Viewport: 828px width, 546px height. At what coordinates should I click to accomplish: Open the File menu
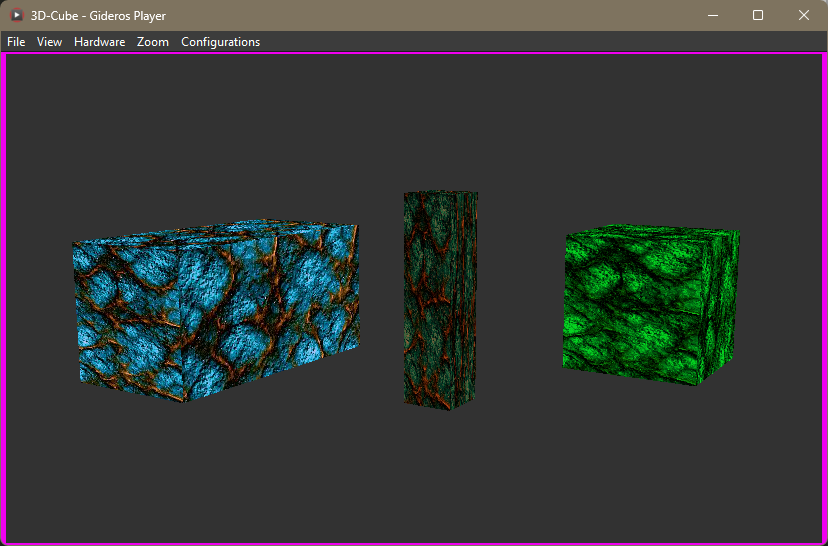tap(16, 42)
